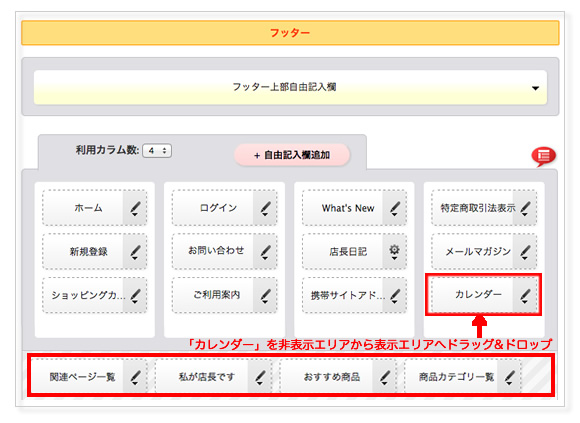This screenshot has width=580, height=423.
Task: Click pencil icon beside What's New
Action: (394, 208)
